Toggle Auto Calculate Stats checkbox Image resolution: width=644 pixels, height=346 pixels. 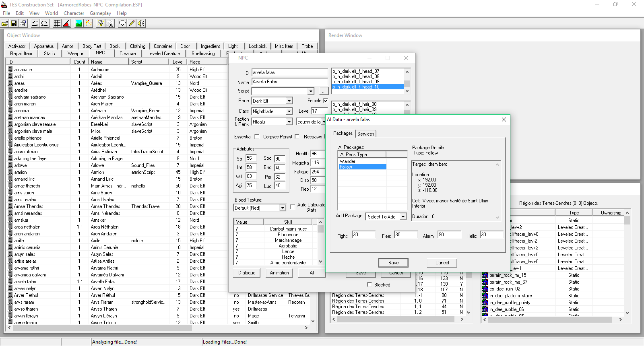293,207
